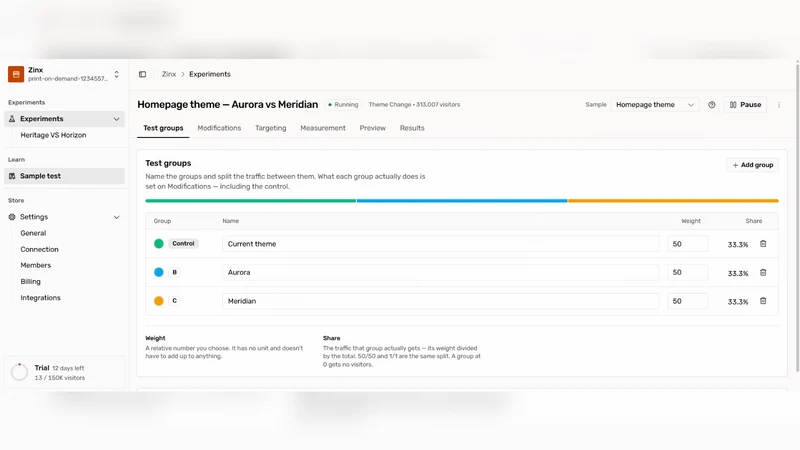The height and width of the screenshot is (450, 800).
Task: Click the Share column header
Action: pyautogui.click(x=754, y=221)
